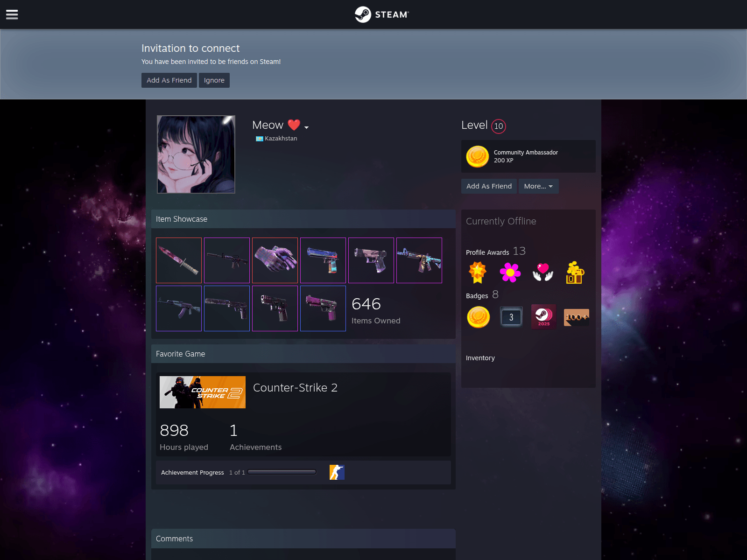Open the Profile Awards 13 link
The width and height of the screenshot is (747, 560).
point(496,252)
